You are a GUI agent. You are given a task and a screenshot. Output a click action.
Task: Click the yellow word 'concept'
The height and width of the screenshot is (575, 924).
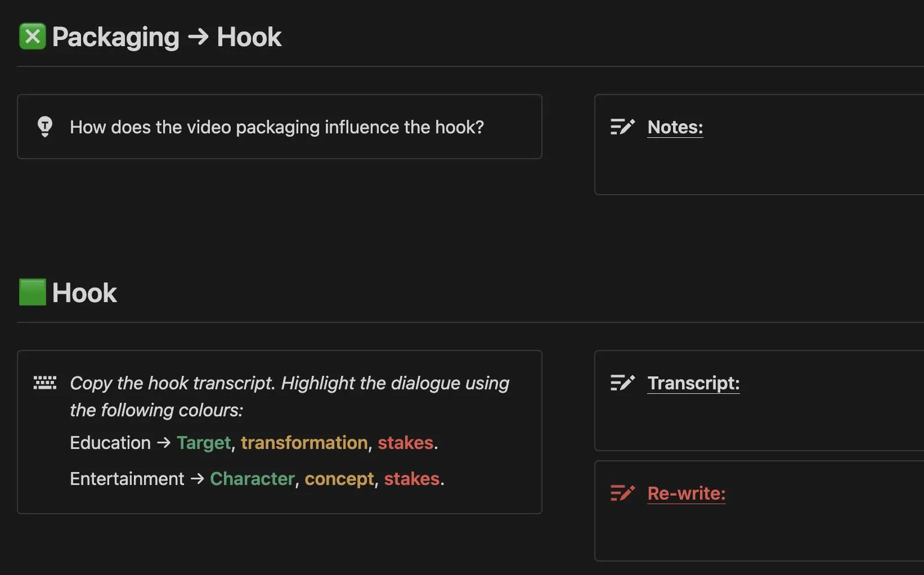click(x=339, y=479)
